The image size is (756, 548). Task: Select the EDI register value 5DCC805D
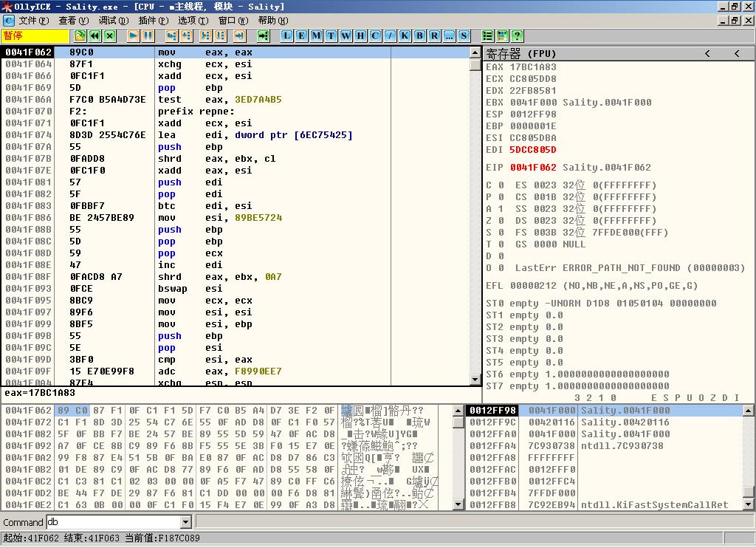[533, 150]
